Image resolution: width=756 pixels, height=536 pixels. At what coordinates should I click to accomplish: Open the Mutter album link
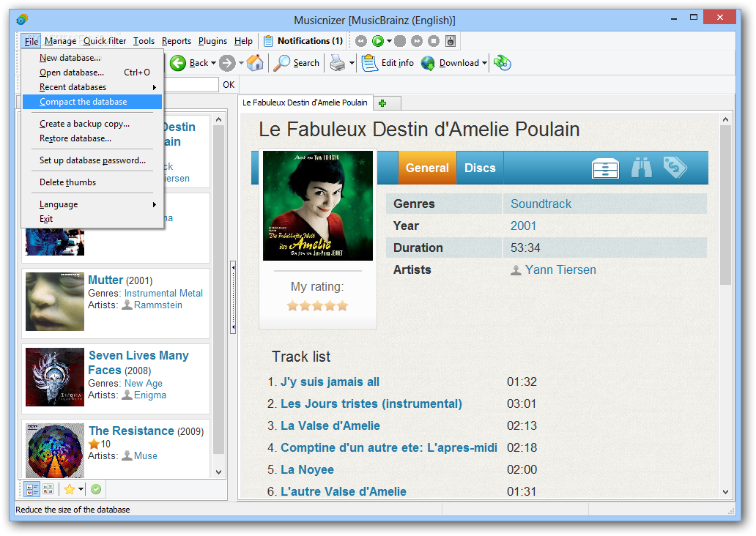(105, 280)
